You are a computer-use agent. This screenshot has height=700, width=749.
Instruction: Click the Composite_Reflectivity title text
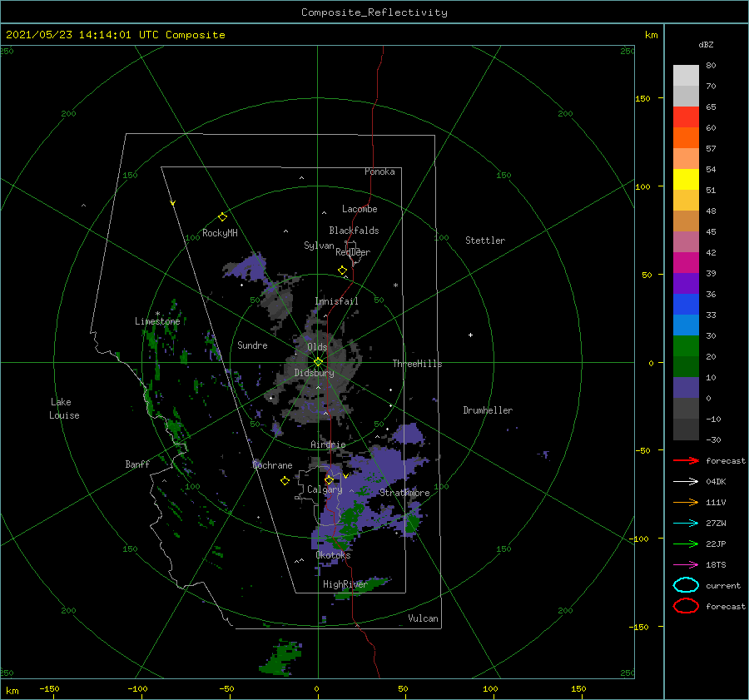pos(374,12)
